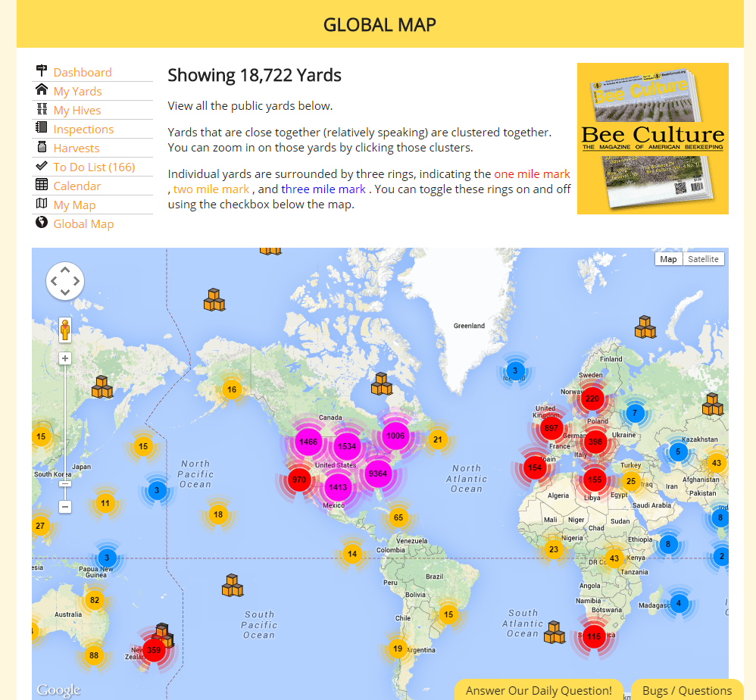Click the Answer Our Daily Question button
Screen dimensions: 756x700
539,690
